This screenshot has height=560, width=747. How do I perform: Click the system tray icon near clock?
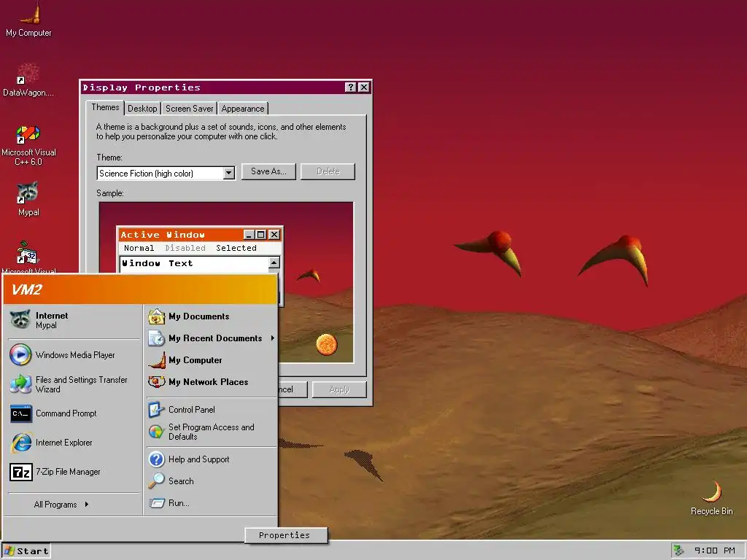pos(679,551)
